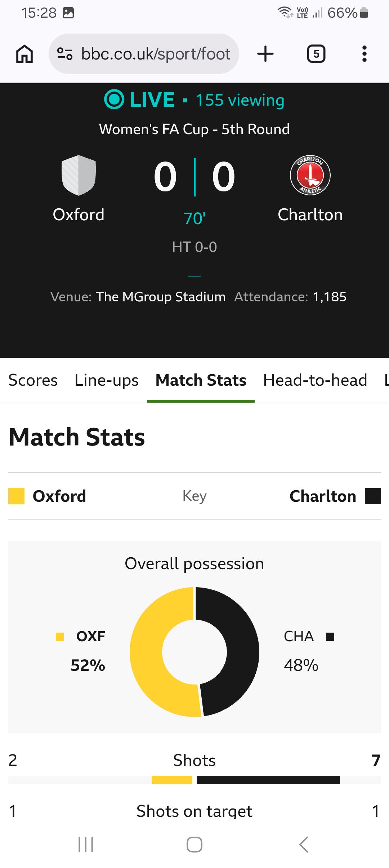Tap the overall possession donut chart

(x=194, y=652)
